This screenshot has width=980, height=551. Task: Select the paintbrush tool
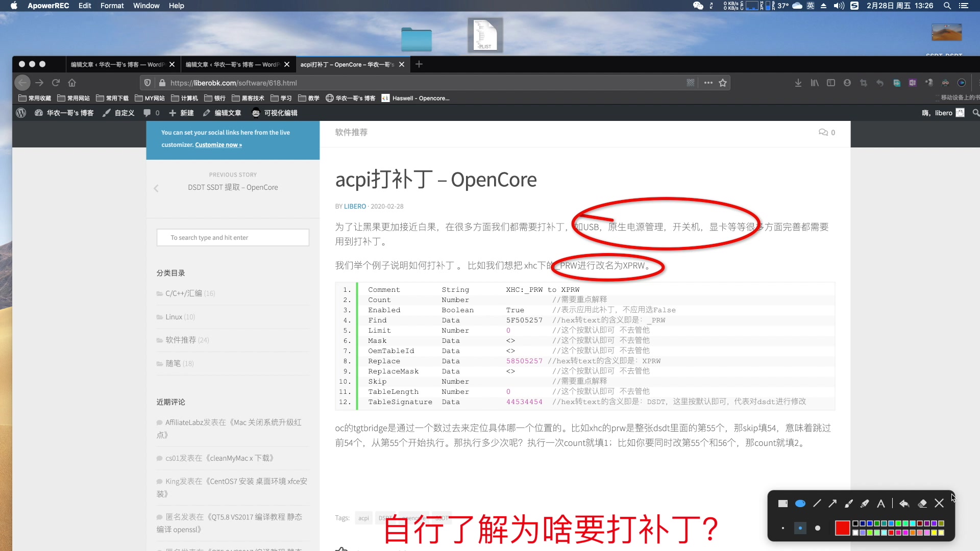(x=849, y=504)
